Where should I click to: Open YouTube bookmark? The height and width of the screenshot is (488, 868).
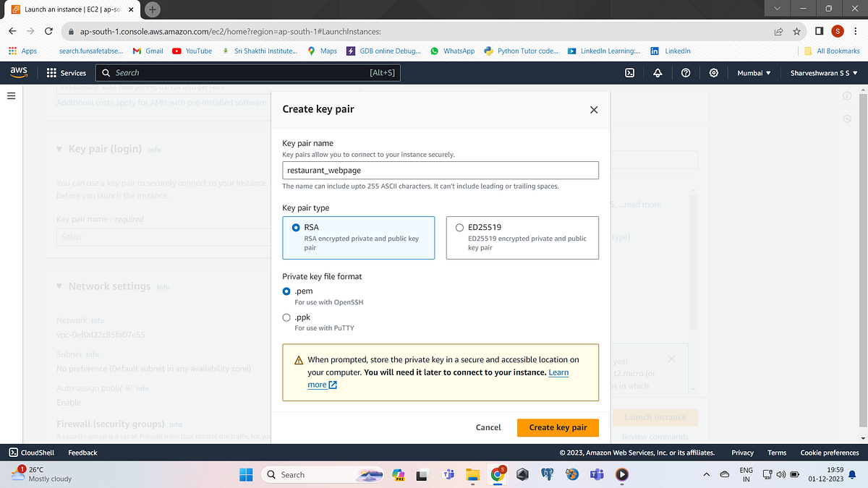[192, 51]
